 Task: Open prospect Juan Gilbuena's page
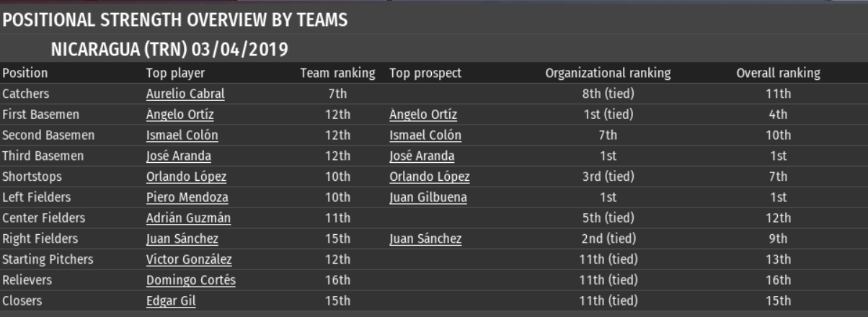coord(428,197)
